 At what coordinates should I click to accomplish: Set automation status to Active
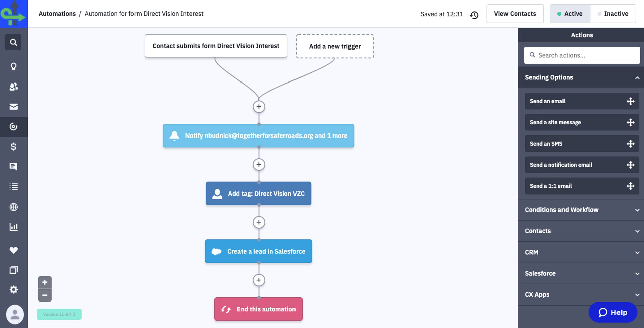(570, 14)
